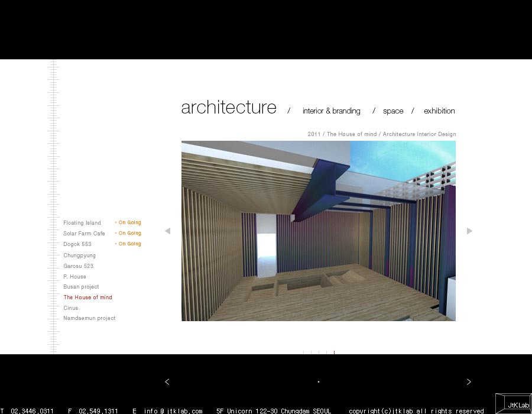The image size is (532, 414).
Task: Click the gray left arrow beside project image
Action: (x=168, y=231)
